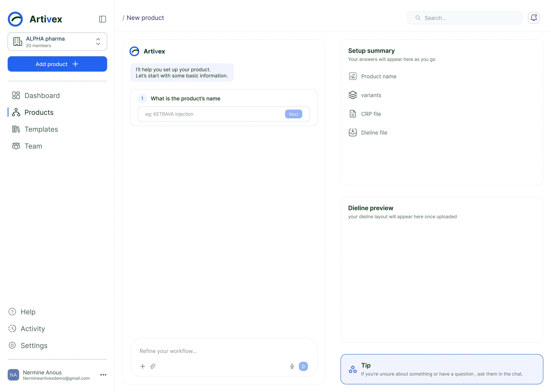The height and width of the screenshot is (392, 551).
Task: Expand the ALPHA pharma workspace switcher
Action: pyautogui.click(x=98, y=42)
